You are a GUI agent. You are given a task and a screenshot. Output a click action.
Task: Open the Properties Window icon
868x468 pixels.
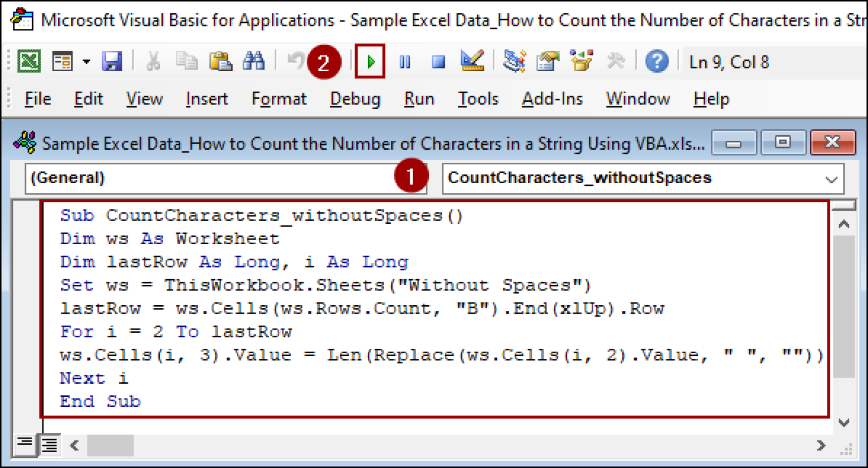pyautogui.click(x=547, y=61)
